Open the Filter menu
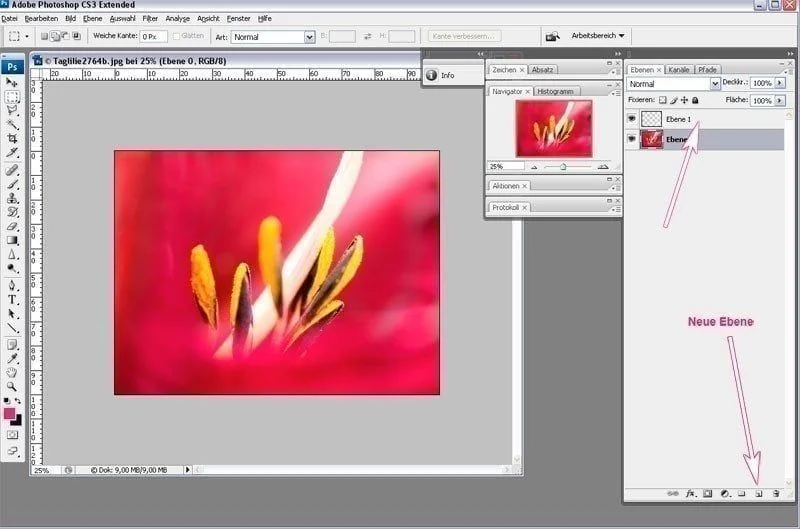This screenshot has width=800, height=529. click(150, 19)
